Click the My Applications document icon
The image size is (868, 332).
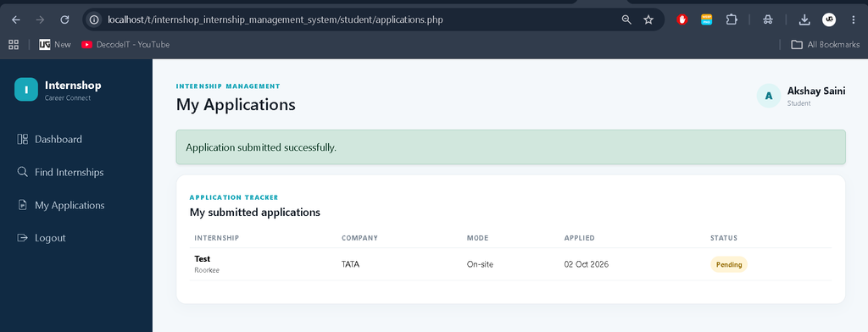[x=23, y=205]
